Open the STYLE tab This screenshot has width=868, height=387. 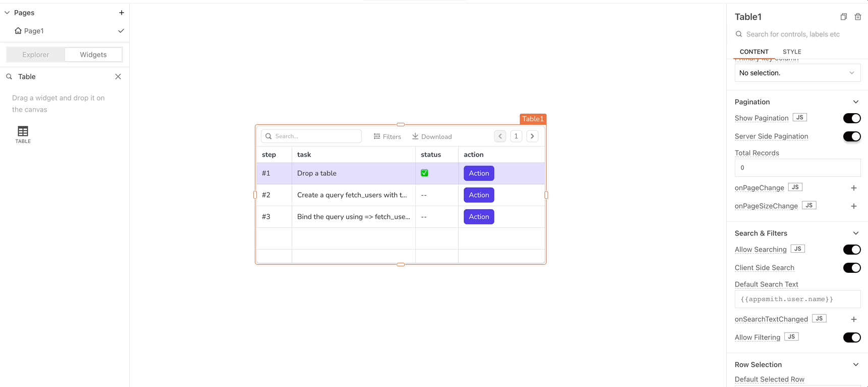pos(792,52)
